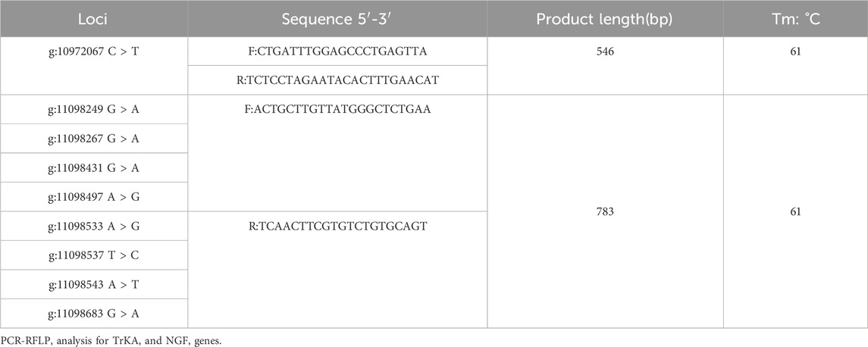This screenshot has height=347, width=868.
Task: Select locus g:11098267 G > A
Action: (93, 139)
